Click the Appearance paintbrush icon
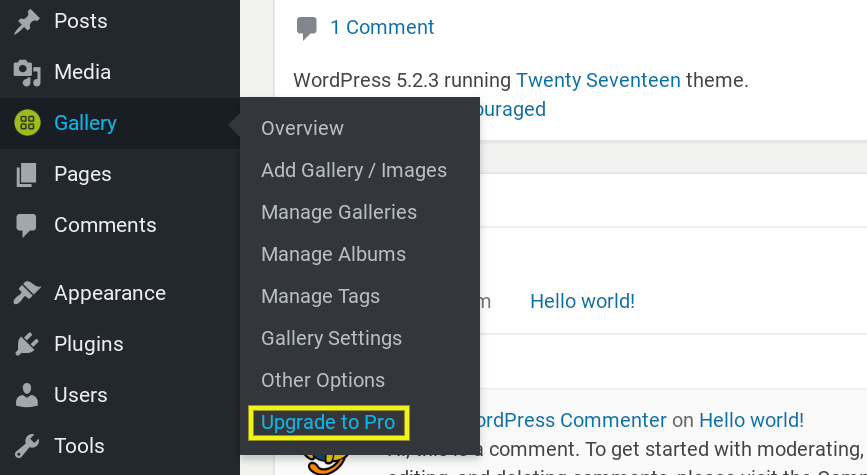867x475 pixels. 27,293
